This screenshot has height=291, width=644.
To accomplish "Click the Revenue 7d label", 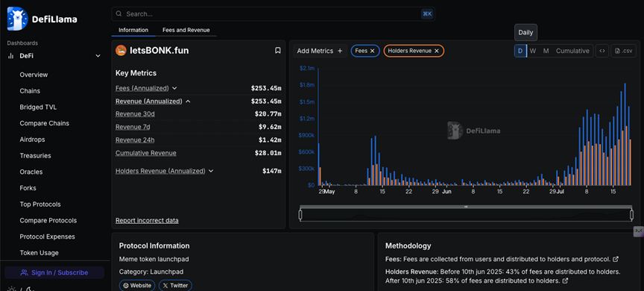I will (133, 127).
